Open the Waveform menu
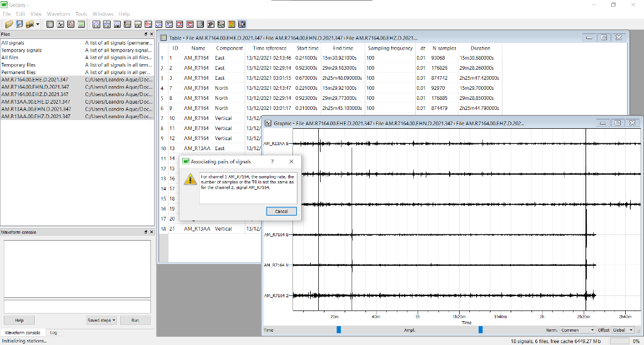This screenshot has width=644, height=345. [58, 13]
